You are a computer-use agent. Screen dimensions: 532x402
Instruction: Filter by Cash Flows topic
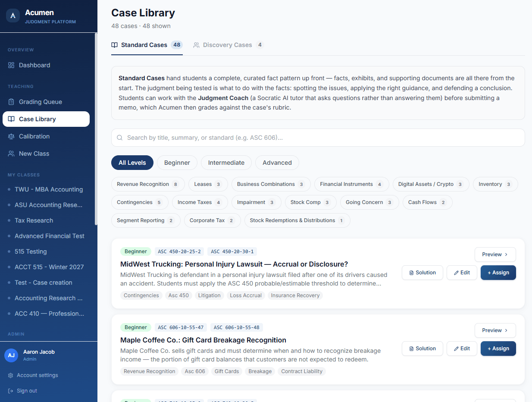coord(428,202)
